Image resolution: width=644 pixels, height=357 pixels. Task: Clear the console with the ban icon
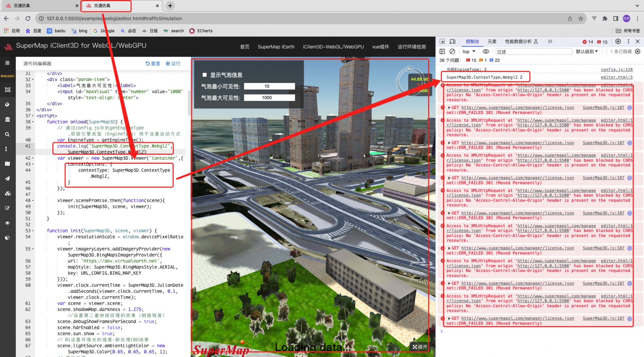tap(452, 52)
